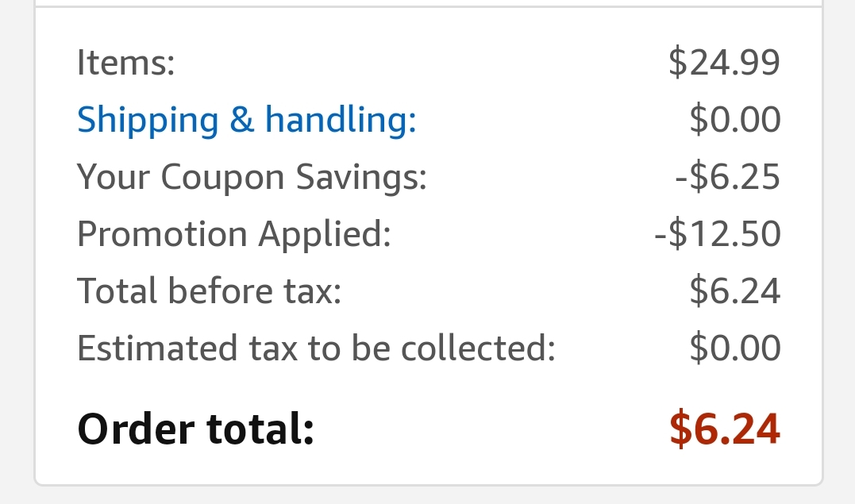Click the Total before tax label
855x504 pixels.
coord(209,291)
